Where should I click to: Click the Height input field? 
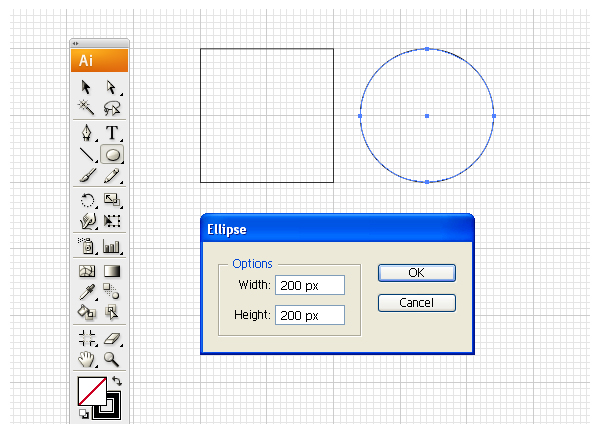pos(310,315)
